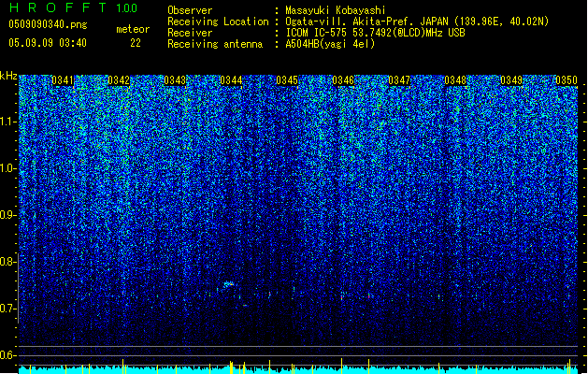Screen dimensions: 588x374
Task: Click the 0345 time marker
Action: click(x=287, y=80)
